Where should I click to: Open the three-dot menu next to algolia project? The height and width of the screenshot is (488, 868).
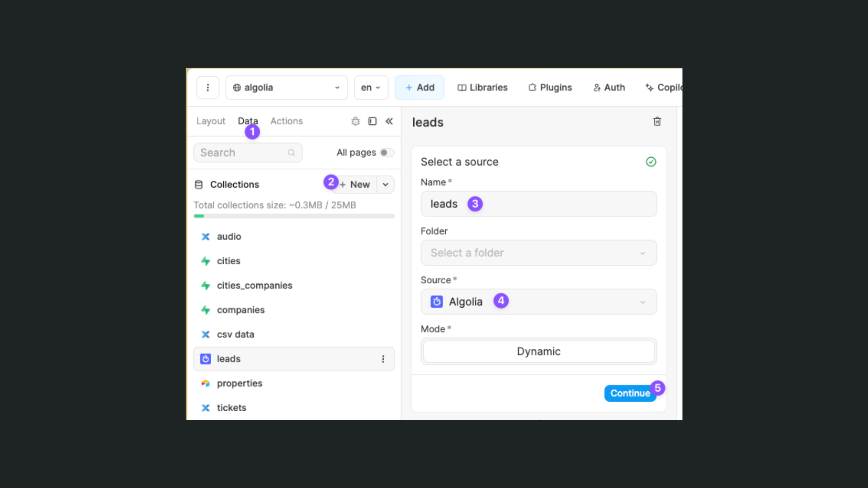pyautogui.click(x=208, y=87)
